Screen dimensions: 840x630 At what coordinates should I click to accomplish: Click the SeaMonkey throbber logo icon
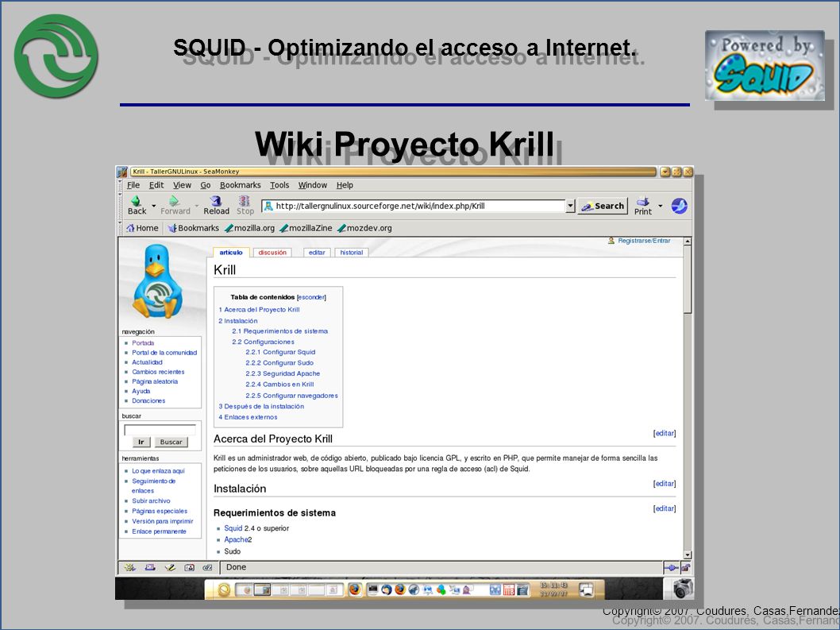tap(680, 206)
